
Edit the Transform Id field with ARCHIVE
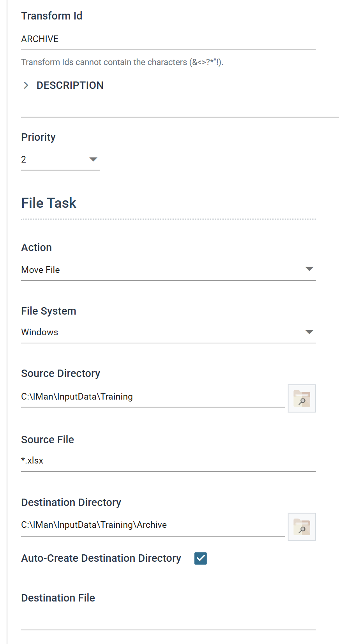coord(168,39)
